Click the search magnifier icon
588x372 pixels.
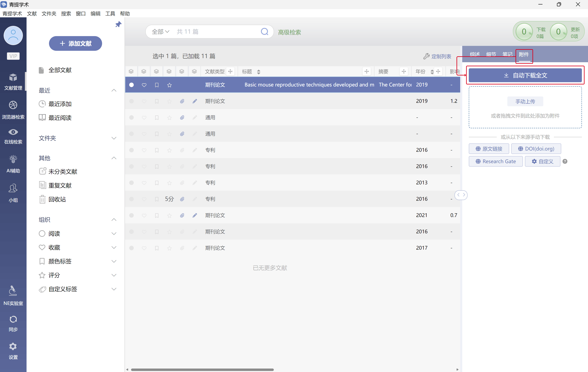pyautogui.click(x=264, y=31)
